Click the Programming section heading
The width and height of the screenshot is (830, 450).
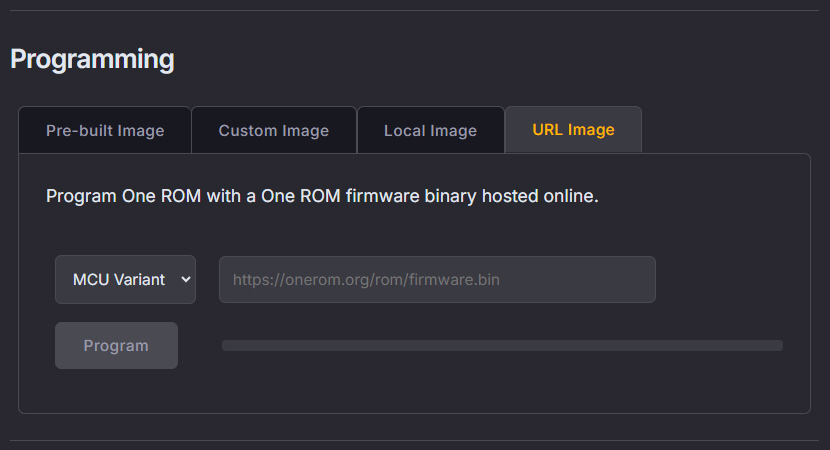pos(92,59)
